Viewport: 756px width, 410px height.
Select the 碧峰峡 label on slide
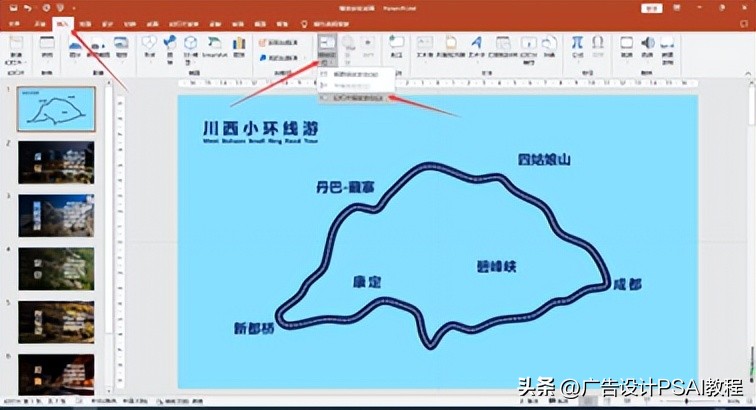(x=497, y=266)
